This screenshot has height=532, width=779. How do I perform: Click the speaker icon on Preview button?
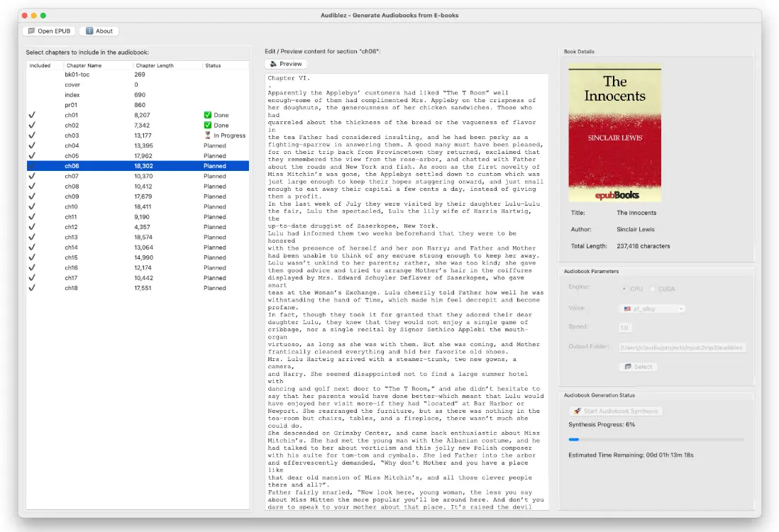click(273, 64)
